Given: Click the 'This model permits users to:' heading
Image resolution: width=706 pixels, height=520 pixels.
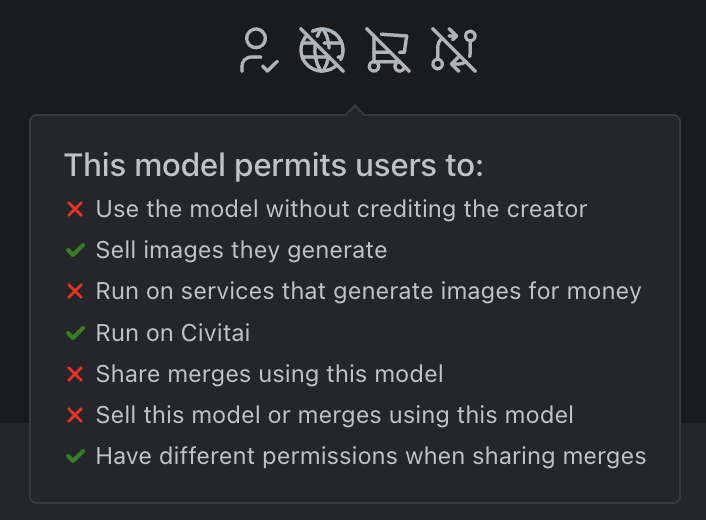Looking at the screenshot, I should click(273, 166).
